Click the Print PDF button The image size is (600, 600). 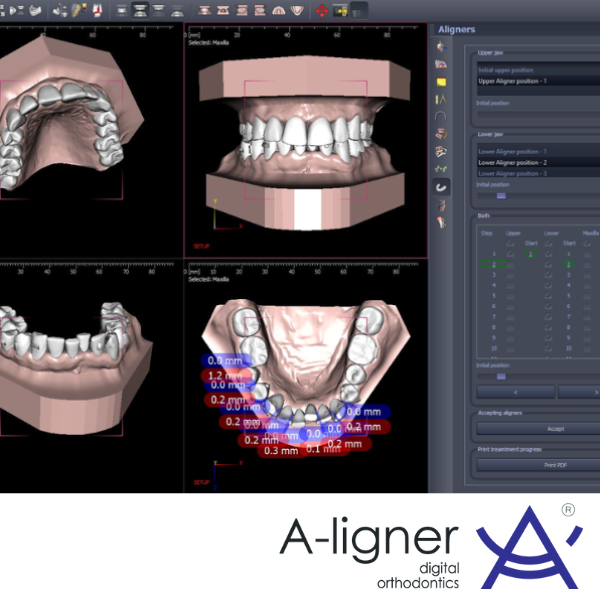pyautogui.click(x=538, y=465)
